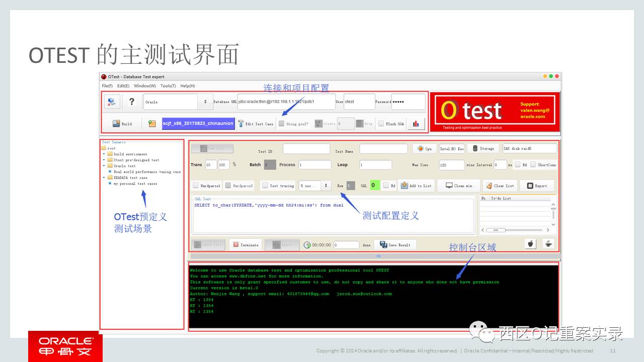Click Add to List button
The height and width of the screenshot is (362, 644).
point(416,186)
